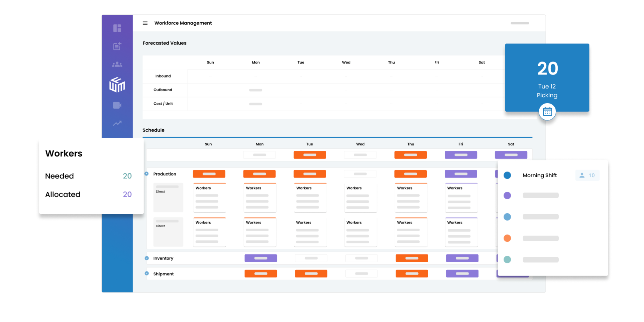Screen dimensions: 644x322
Task: Click the Outbound row label
Action: [163, 90]
